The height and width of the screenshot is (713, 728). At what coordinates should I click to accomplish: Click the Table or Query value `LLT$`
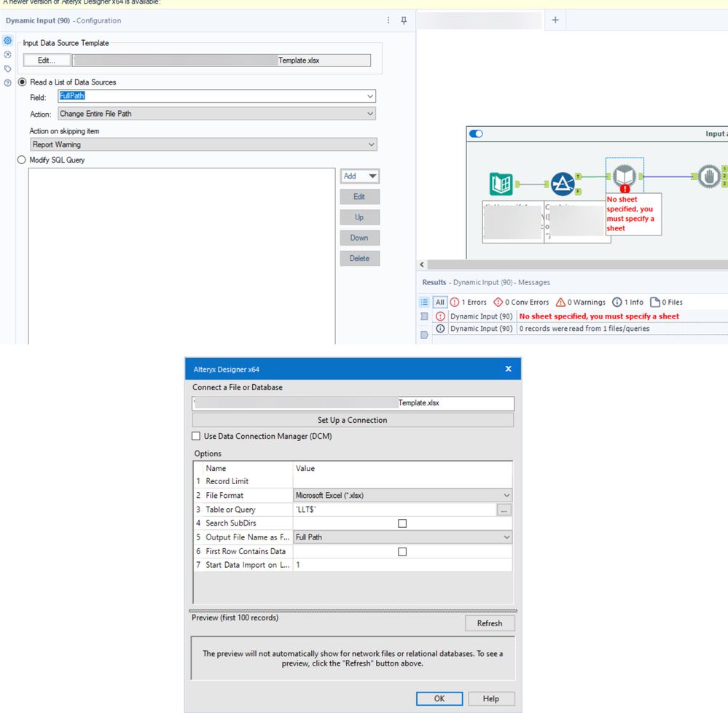(x=395, y=510)
